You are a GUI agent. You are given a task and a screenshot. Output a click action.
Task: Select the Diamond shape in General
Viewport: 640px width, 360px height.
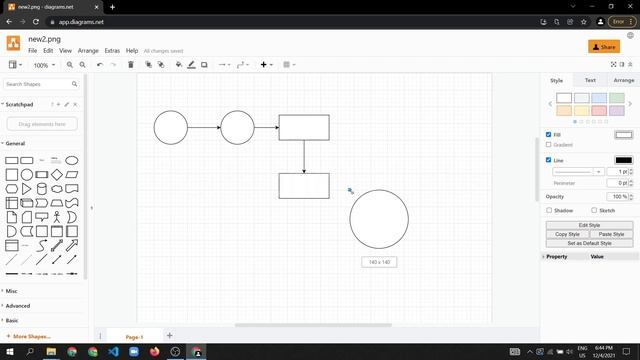click(57, 175)
